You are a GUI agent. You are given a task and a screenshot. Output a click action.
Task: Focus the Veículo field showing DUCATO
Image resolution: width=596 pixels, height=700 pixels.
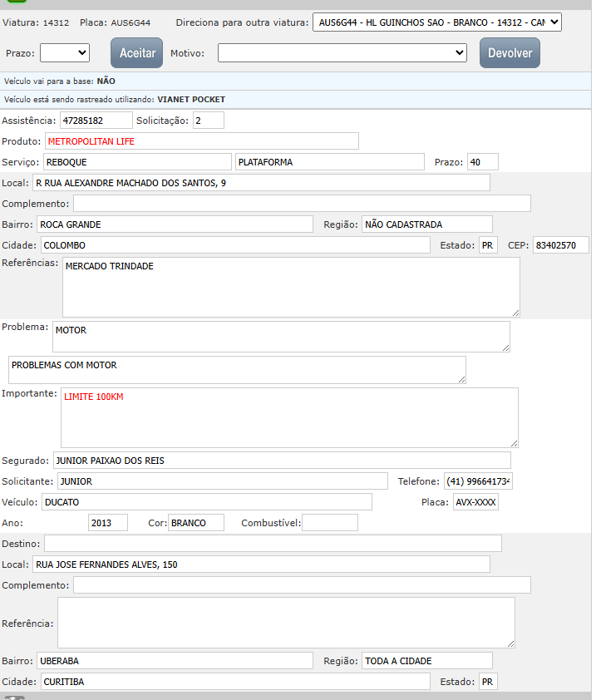pos(206,502)
